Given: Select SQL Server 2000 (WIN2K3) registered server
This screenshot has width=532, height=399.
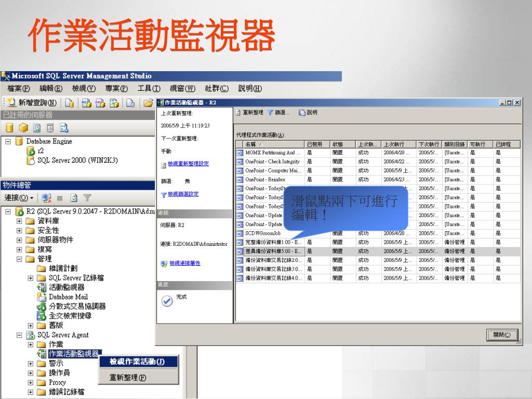Looking at the screenshot, I should [78, 160].
